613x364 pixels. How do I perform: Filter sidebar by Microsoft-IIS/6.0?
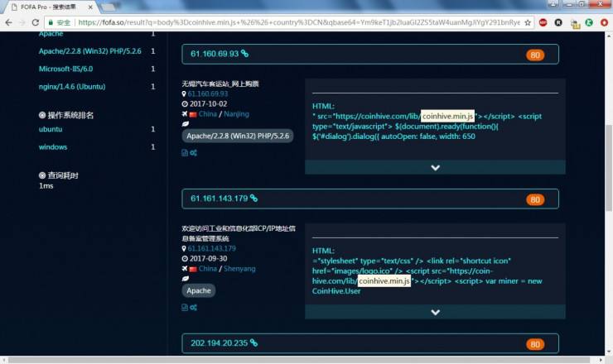tap(65, 69)
